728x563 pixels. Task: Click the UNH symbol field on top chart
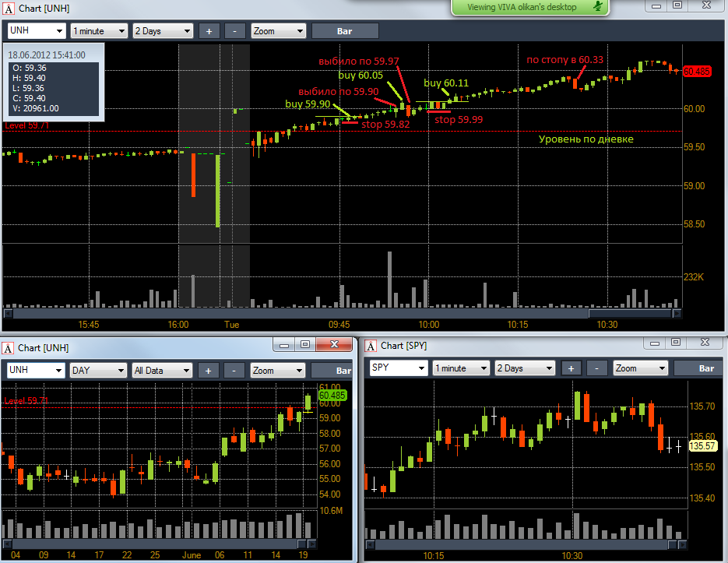coord(37,30)
